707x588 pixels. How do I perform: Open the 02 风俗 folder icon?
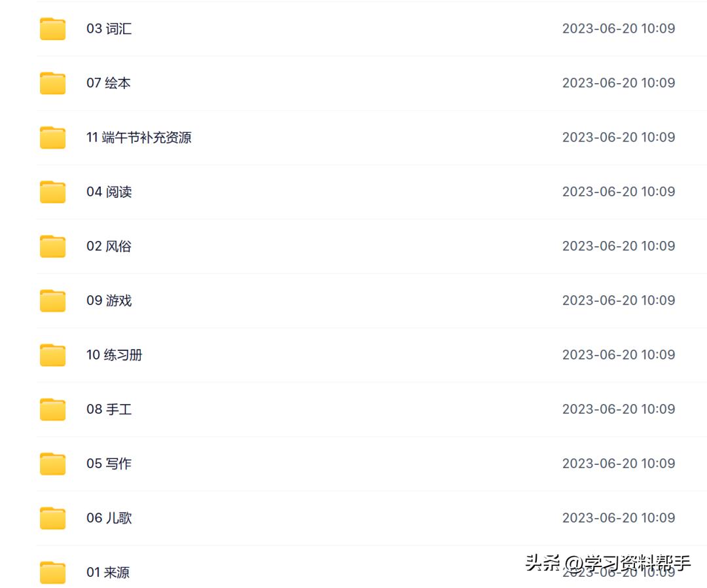click(x=53, y=246)
